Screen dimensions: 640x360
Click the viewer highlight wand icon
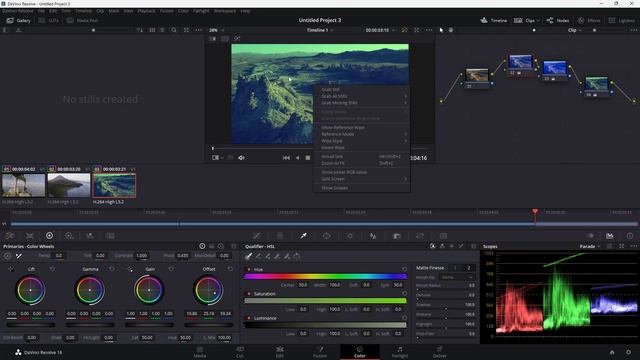point(237,38)
